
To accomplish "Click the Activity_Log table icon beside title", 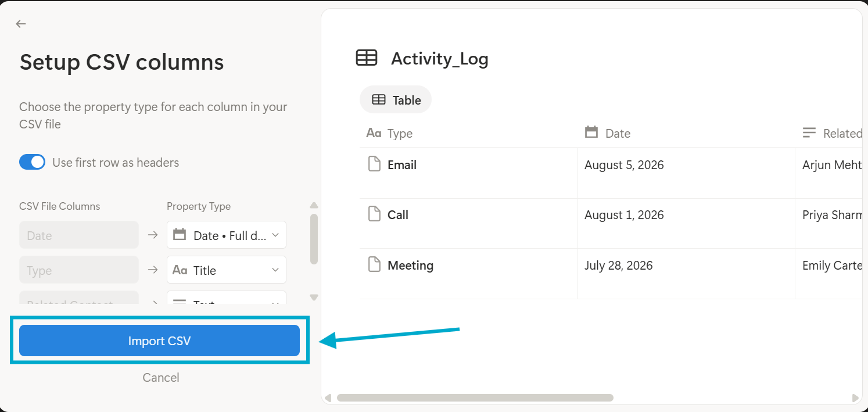I will click(x=367, y=58).
